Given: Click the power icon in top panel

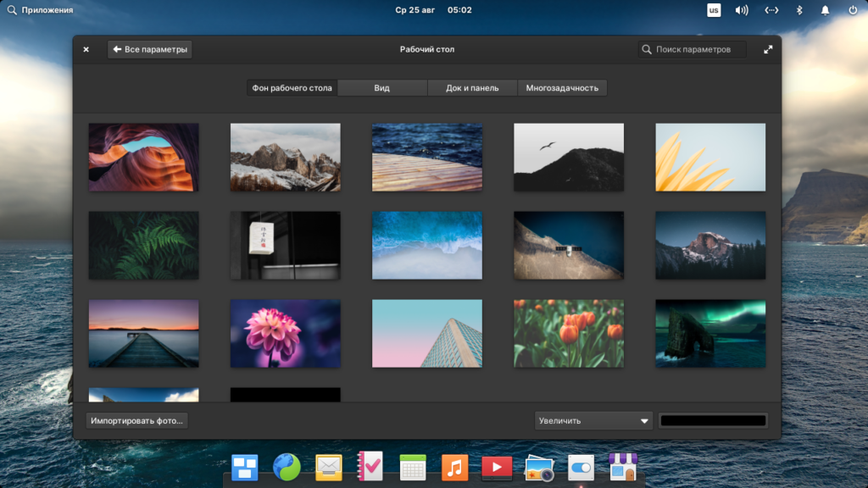Looking at the screenshot, I should (x=853, y=10).
